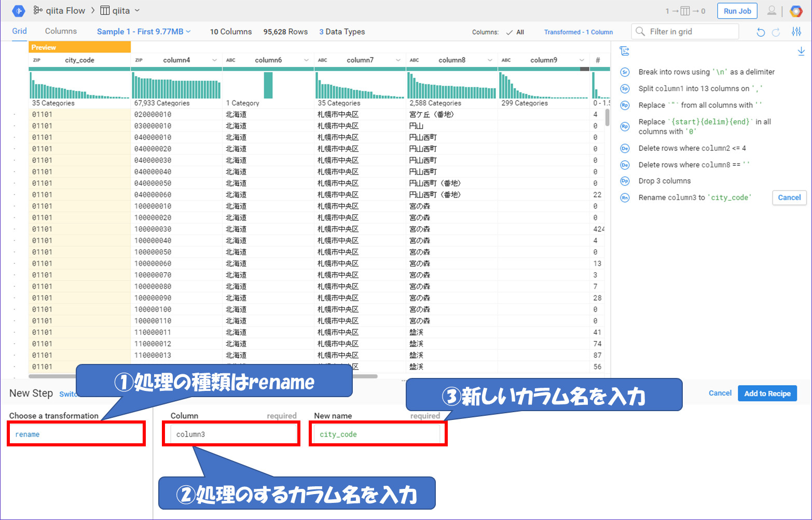Switch to the Columns tab

tap(61, 31)
